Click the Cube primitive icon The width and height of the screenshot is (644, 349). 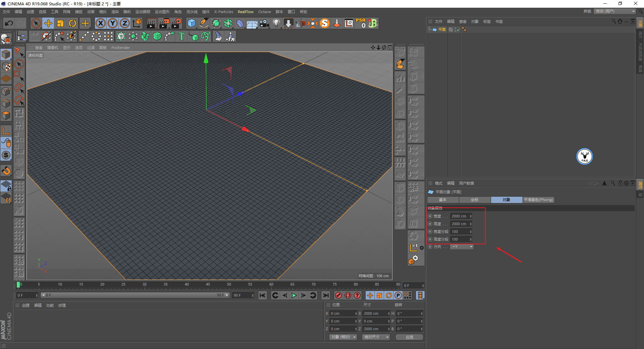(x=192, y=23)
